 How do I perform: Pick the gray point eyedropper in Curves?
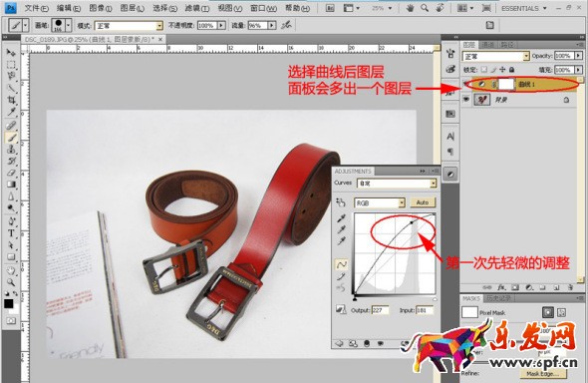(x=341, y=229)
